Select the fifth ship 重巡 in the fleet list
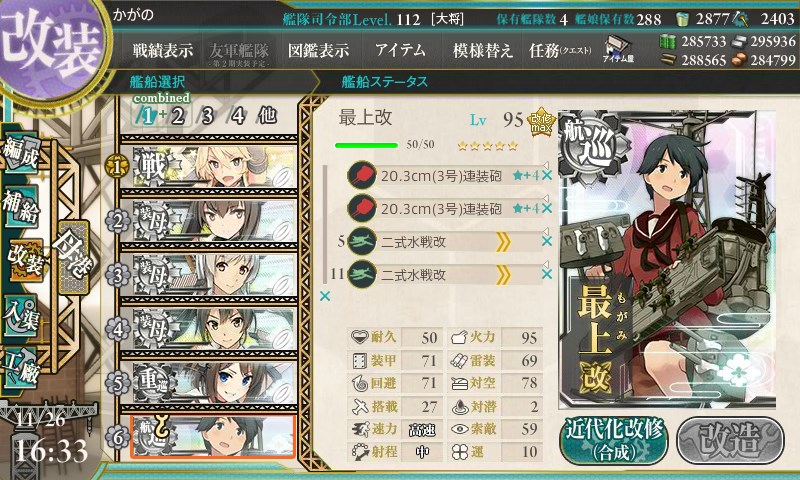Image resolution: width=800 pixels, height=480 pixels. 209,383
